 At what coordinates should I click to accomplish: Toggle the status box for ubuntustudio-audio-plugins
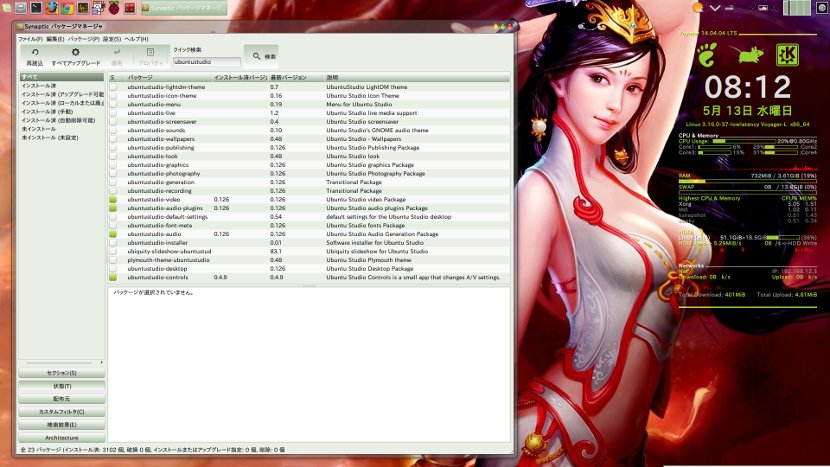point(113,208)
